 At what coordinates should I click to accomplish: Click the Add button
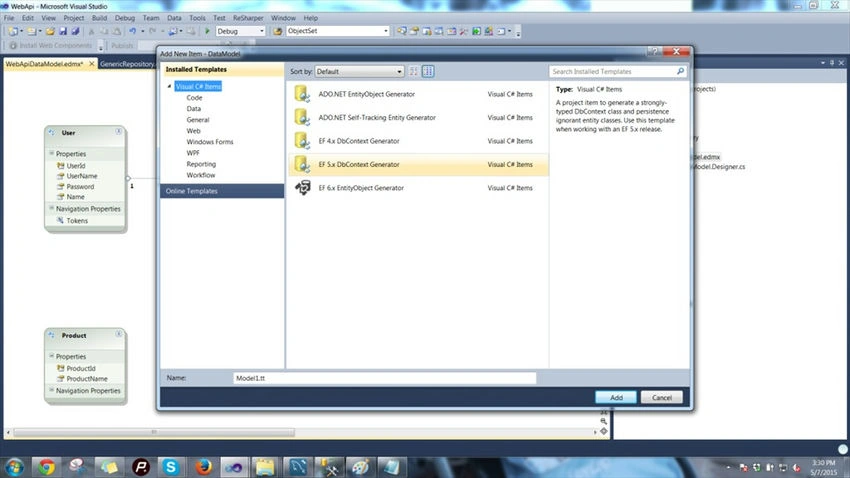616,397
